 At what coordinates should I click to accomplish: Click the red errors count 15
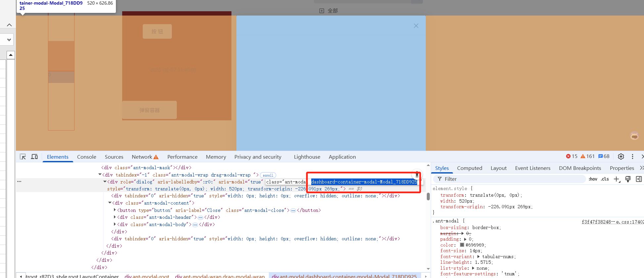click(572, 156)
